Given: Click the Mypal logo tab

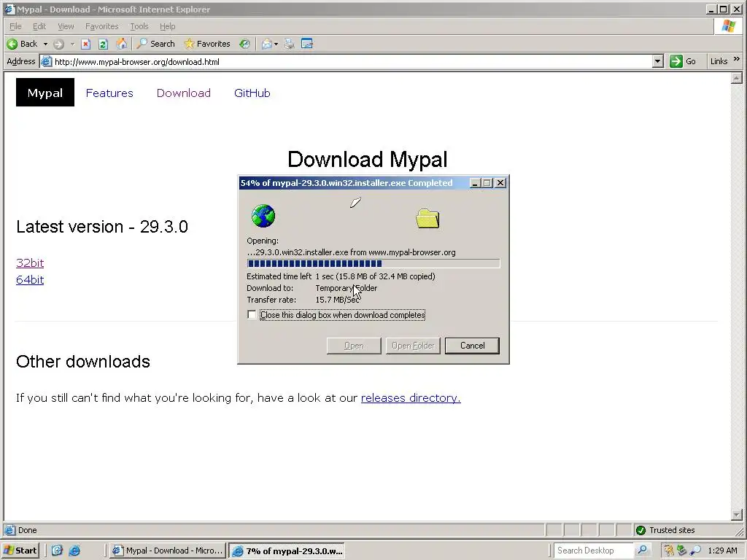Looking at the screenshot, I should click(x=45, y=93).
